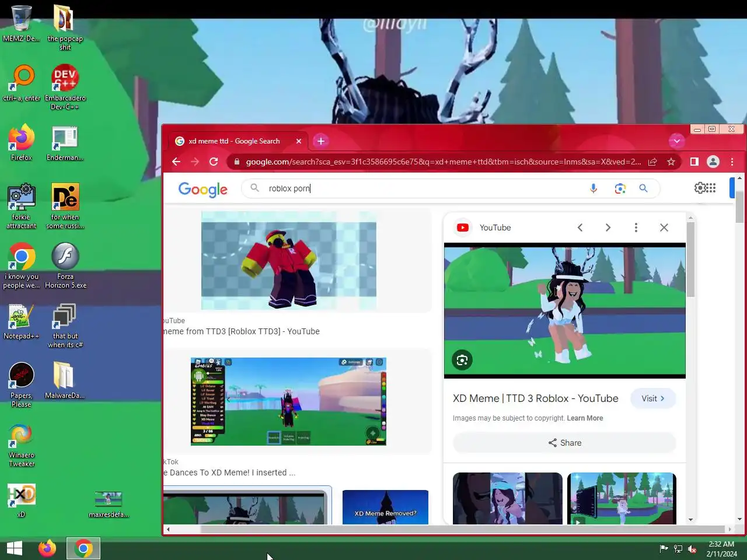Show previous image in YouTube preview panel
The height and width of the screenshot is (560, 747).
click(580, 228)
